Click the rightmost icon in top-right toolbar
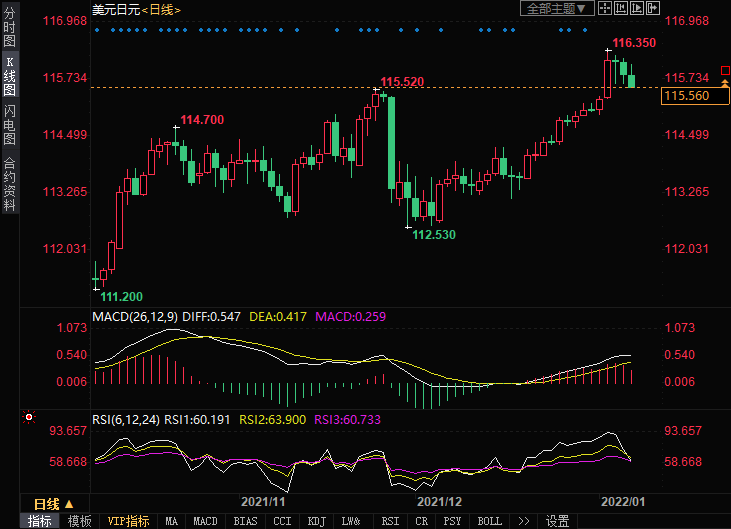This screenshot has width=731, height=529. click(652, 8)
